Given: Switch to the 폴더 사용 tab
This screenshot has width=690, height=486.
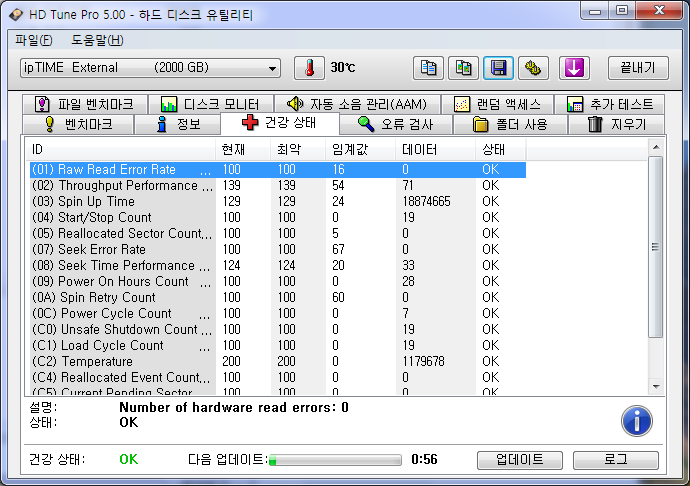Looking at the screenshot, I should coord(510,124).
